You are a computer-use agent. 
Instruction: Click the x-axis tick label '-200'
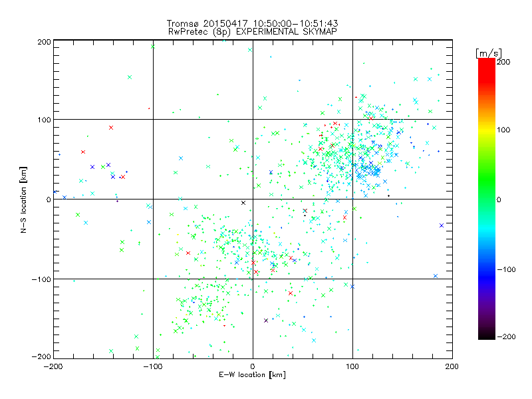click(x=53, y=366)
